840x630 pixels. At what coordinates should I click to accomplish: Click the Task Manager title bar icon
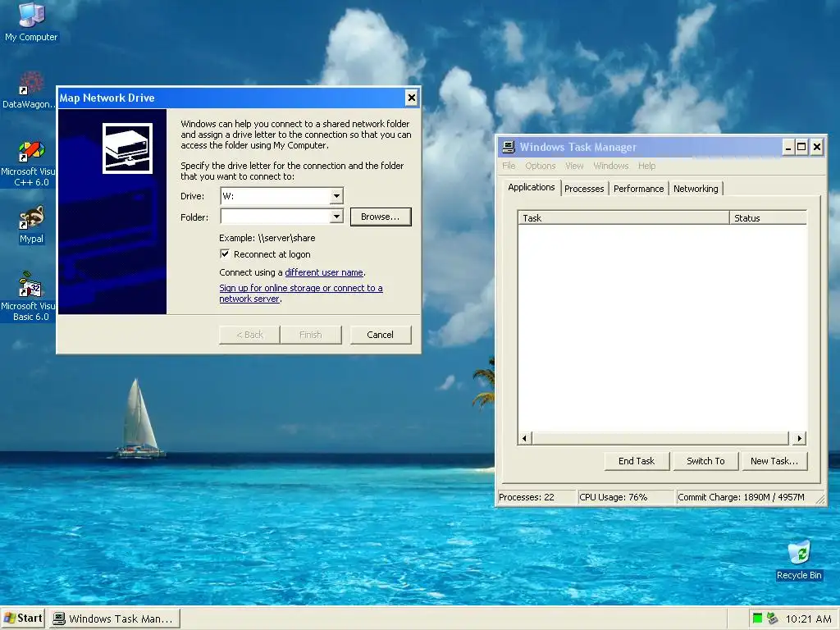tap(508, 147)
